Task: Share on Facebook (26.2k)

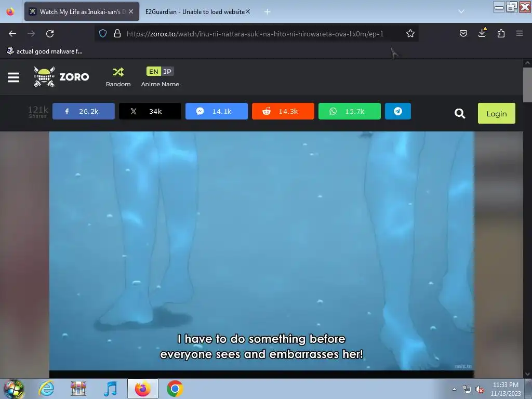Action: tap(84, 111)
